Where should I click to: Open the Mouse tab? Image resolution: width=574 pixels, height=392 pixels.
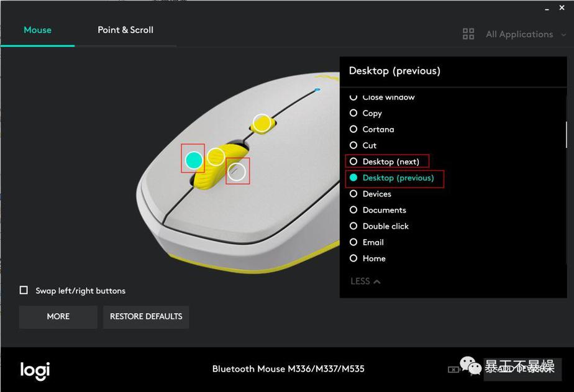click(37, 30)
